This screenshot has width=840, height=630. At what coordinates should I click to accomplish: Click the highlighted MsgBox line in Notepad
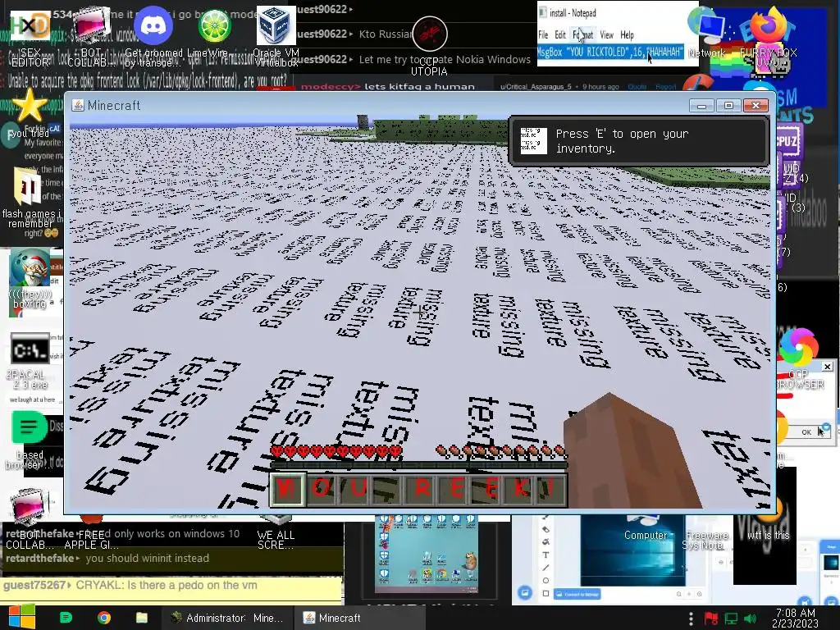[x=610, y=52]
